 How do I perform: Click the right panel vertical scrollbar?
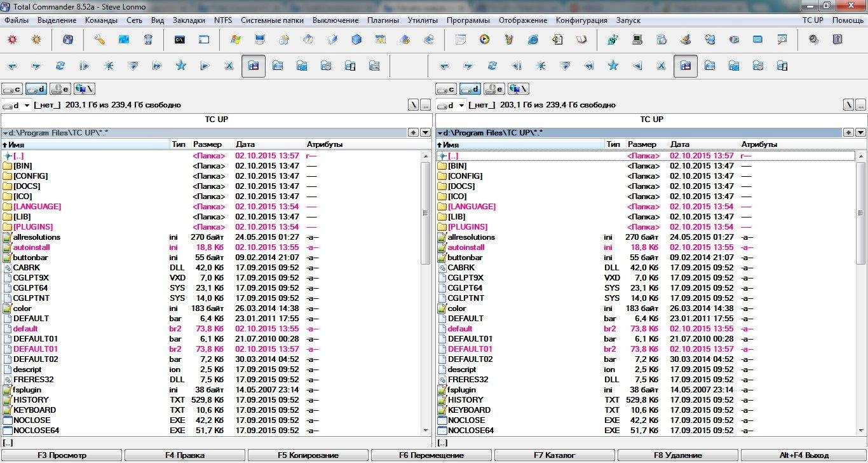pos(862,293)
